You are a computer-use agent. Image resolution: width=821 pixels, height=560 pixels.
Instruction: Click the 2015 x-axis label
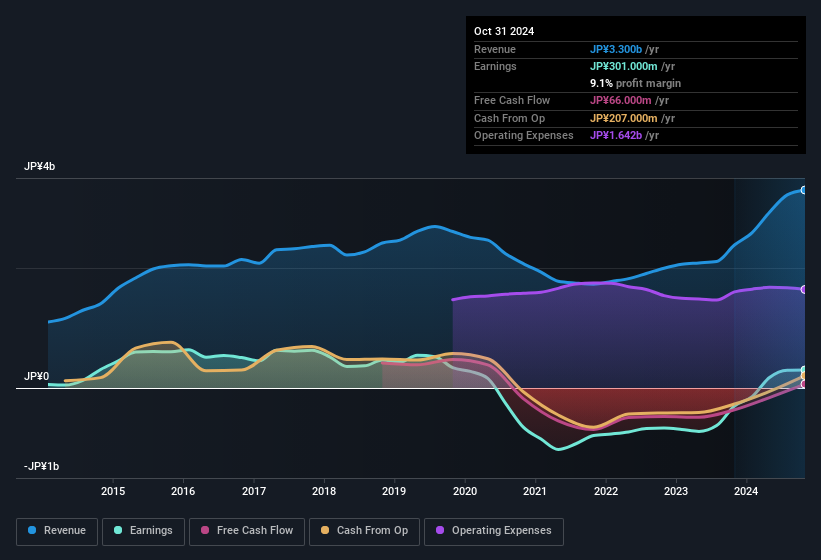coord(113,491)
